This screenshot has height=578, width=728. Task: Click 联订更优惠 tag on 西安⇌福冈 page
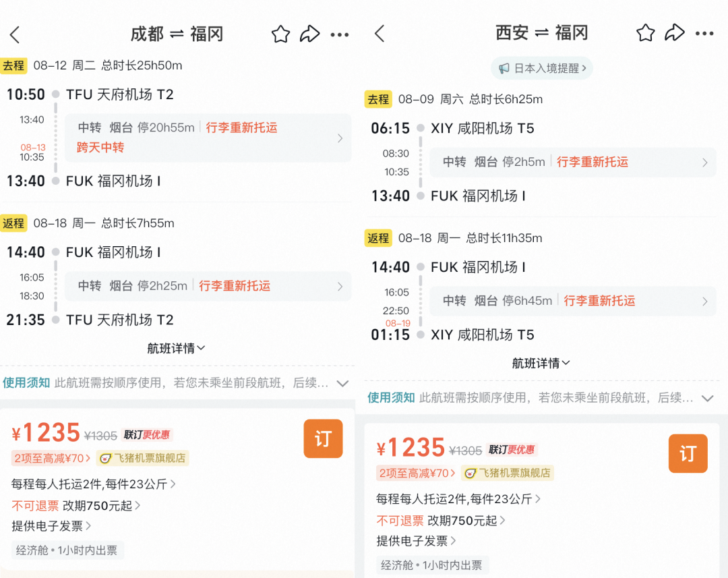tap(512, 450)
